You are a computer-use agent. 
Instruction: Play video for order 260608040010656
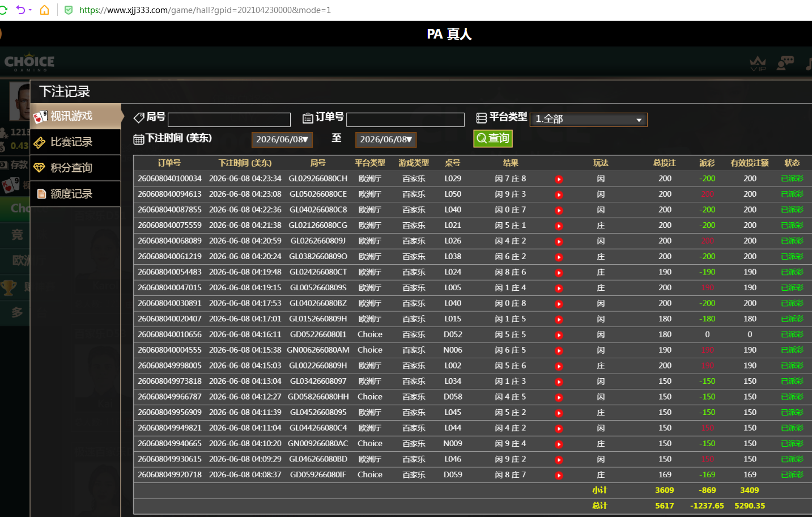[559, 335]
